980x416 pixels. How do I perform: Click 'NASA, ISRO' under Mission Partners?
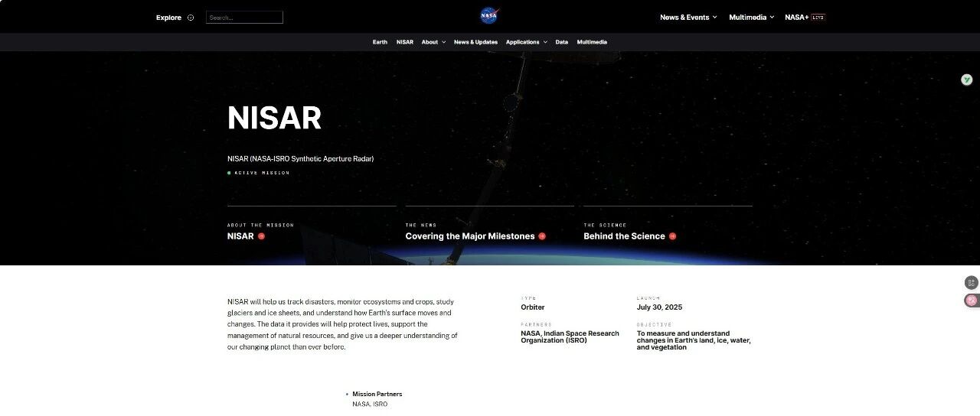370,404
